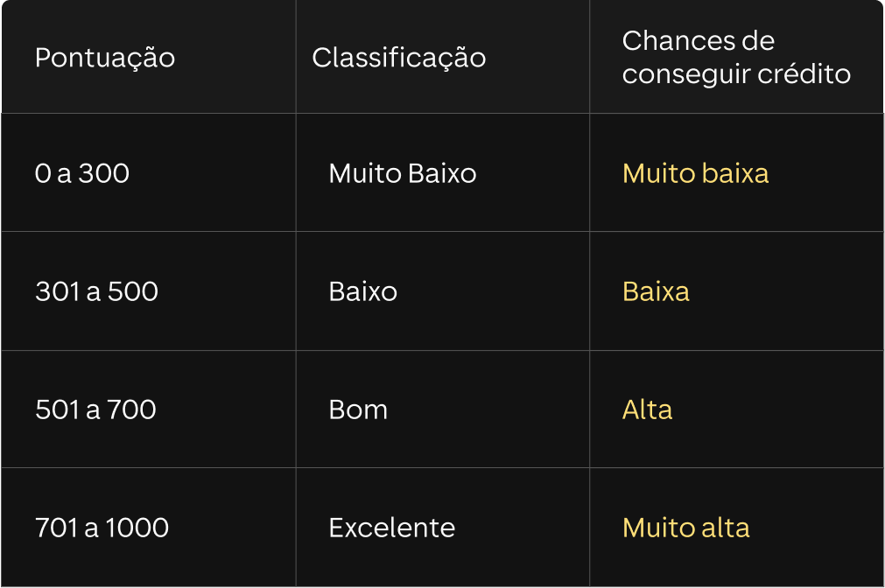This screenshot has width=885, height=588.
Task: Click the yellow Baixa text
Action: click(656, 291)
